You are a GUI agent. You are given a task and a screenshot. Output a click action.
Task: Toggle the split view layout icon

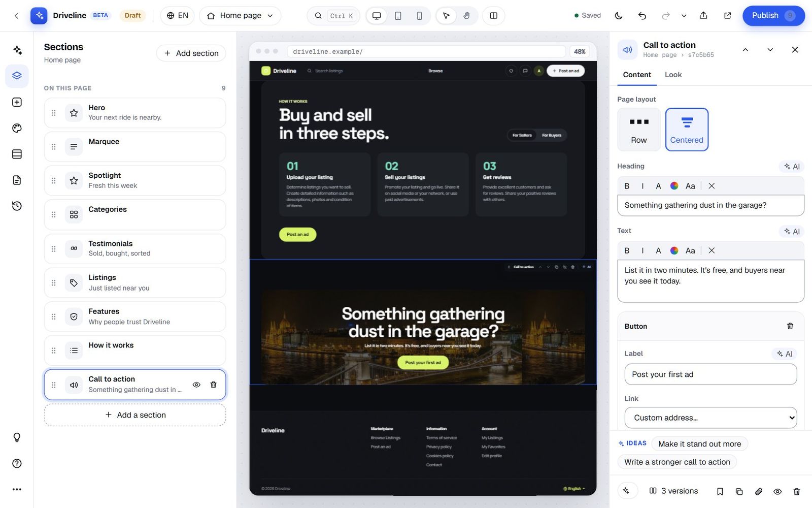point(493,16)
